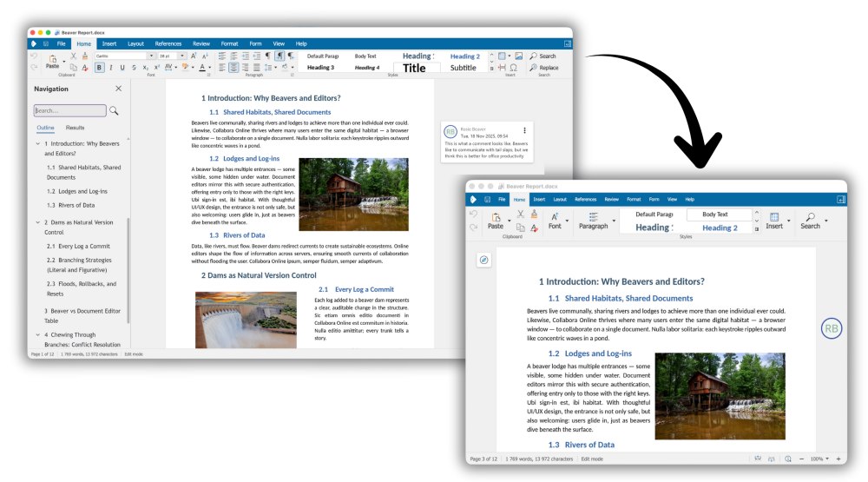Viewport: 868px width, 482px height.
Task: Select '1.2 Lodges and Log-ins' outline entry
Action: [x=77, y=192]
